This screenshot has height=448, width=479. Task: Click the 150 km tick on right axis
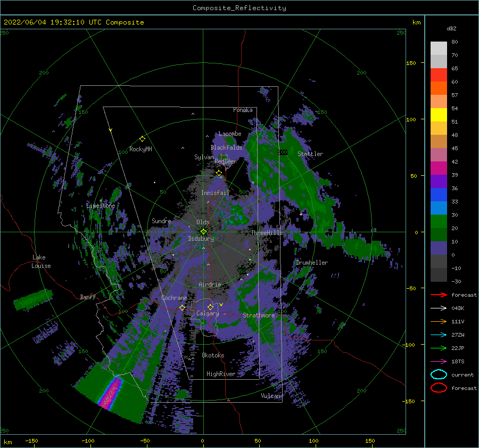pos(411,63)
